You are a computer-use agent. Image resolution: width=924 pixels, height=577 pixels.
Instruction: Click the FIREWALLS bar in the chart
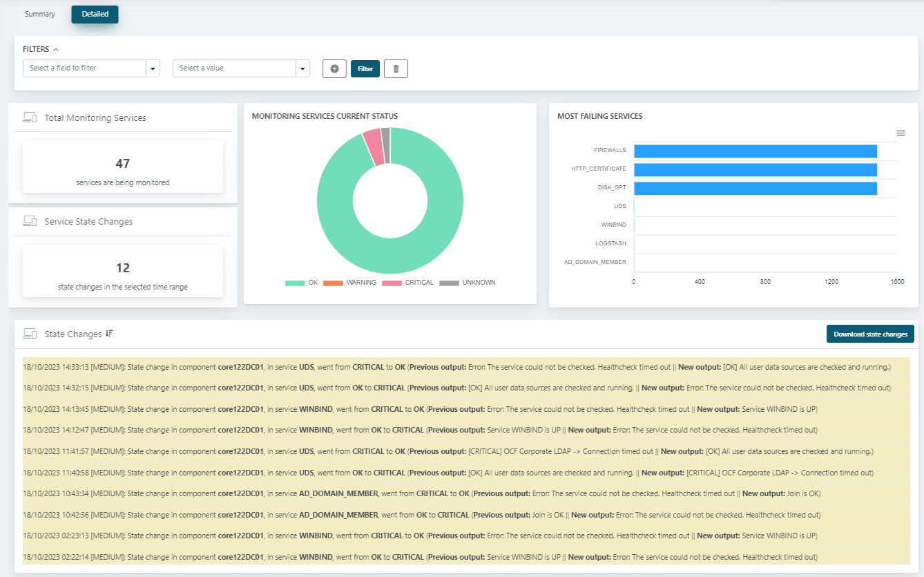(755, 151)
